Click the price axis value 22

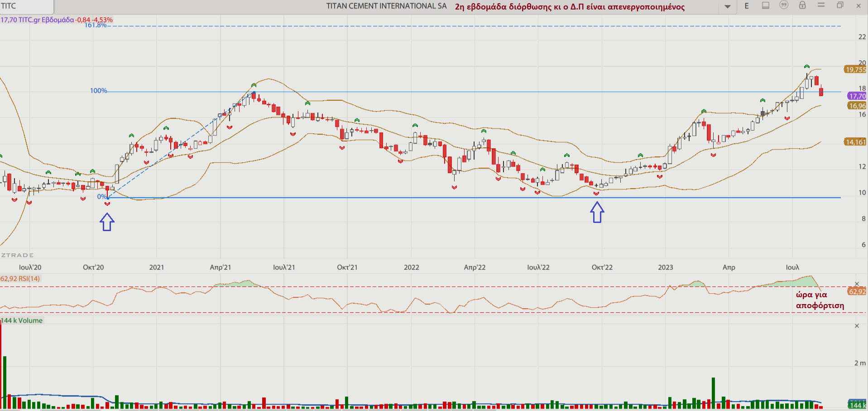[862, 37]
